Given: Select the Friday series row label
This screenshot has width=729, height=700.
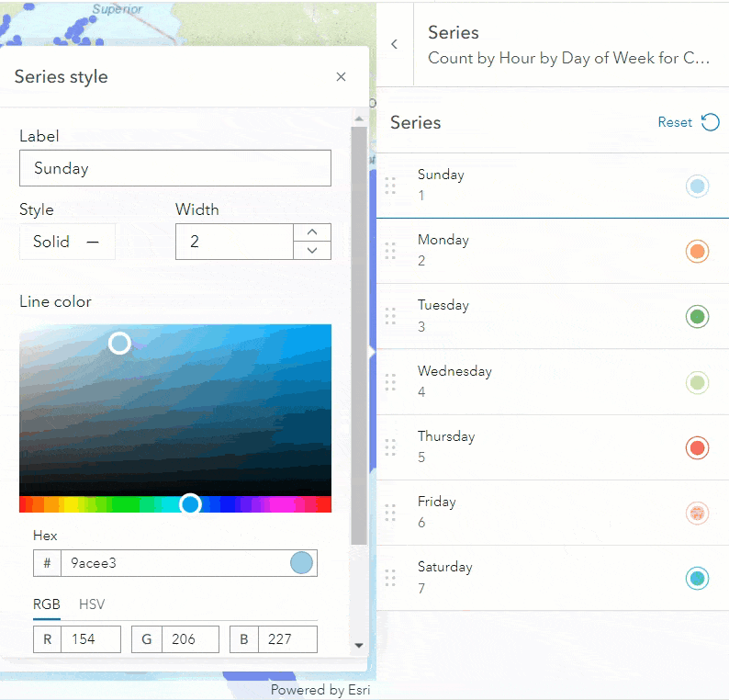Looking at the screenshot, I should (436, 502).
